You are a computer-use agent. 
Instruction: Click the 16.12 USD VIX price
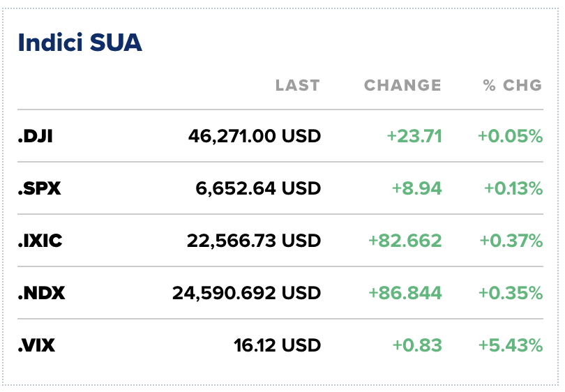(x=278, y=345)
